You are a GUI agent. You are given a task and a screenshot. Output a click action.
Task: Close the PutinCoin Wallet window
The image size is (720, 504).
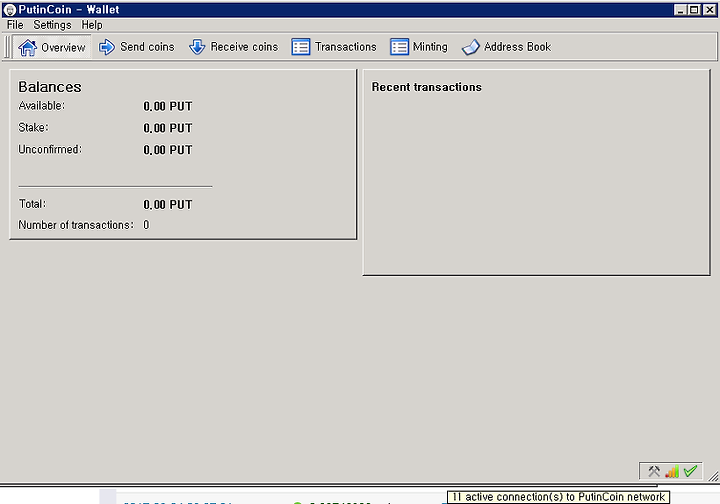[710, 10]
